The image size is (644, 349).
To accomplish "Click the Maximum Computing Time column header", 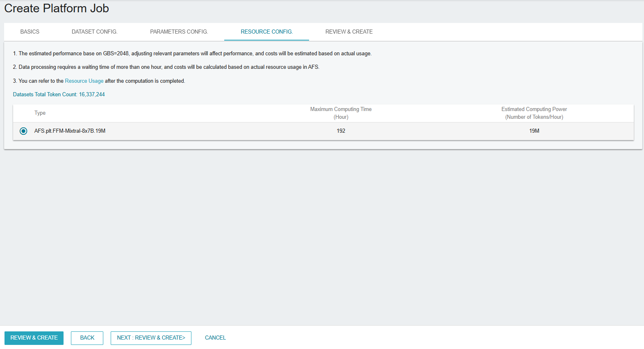I will tap(341, 113).
